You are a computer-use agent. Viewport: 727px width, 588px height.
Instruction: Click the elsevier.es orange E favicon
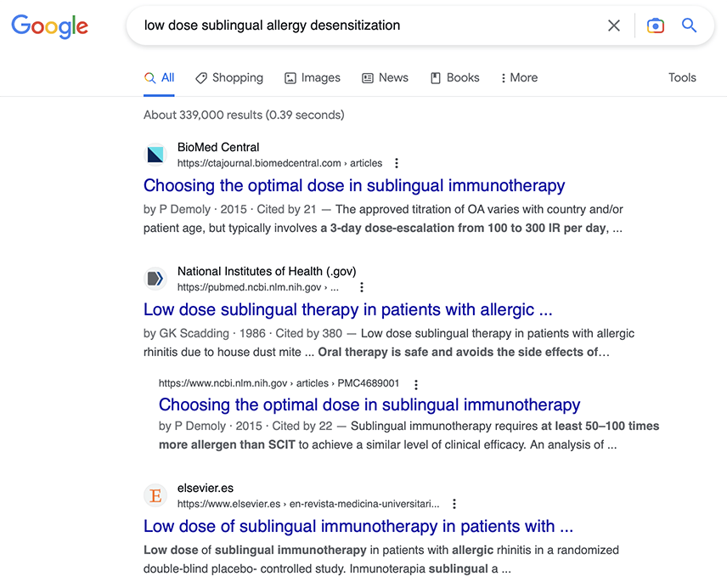[155, 495]
